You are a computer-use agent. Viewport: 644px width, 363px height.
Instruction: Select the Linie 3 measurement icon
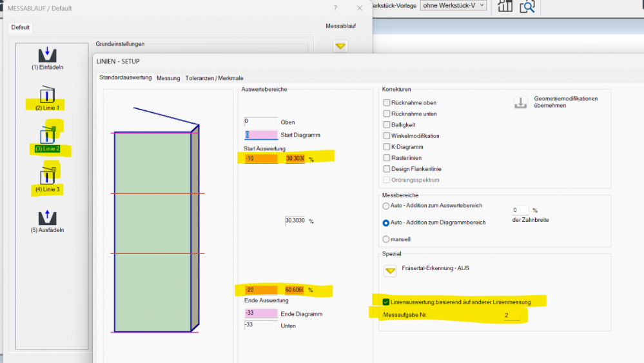pyautogui.click(x=47, y=175)
